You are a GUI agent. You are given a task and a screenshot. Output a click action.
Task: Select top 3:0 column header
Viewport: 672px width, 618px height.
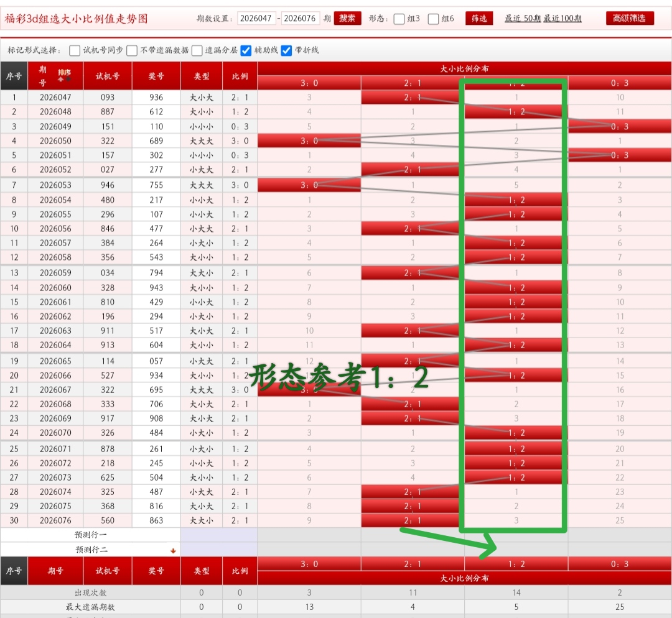pyautogui.click(x=309, y=83)
